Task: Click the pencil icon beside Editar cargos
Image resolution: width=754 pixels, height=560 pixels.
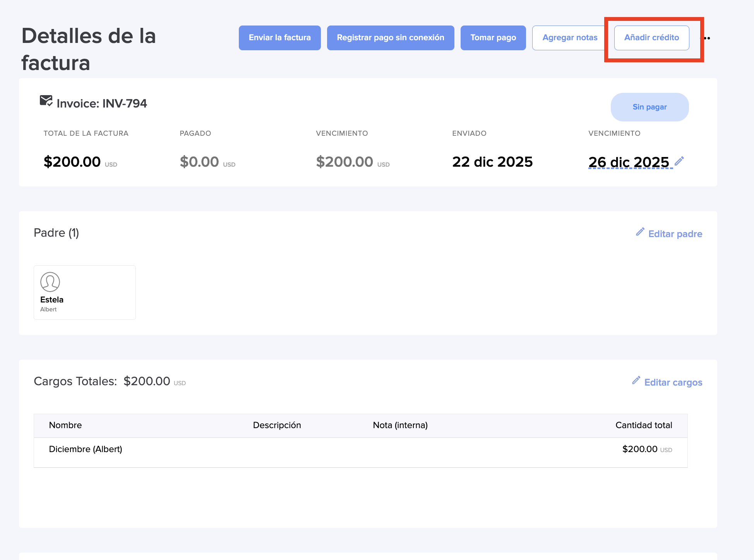Action: coord(636,380)
